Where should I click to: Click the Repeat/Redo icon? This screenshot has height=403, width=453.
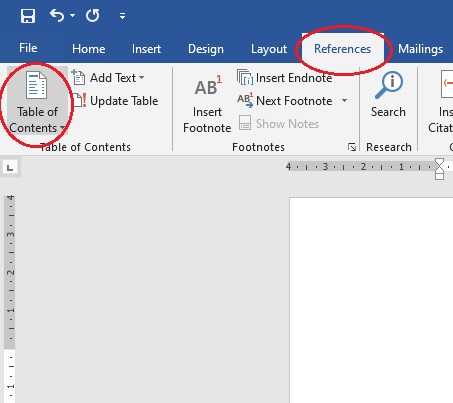[x=92, y=15]
